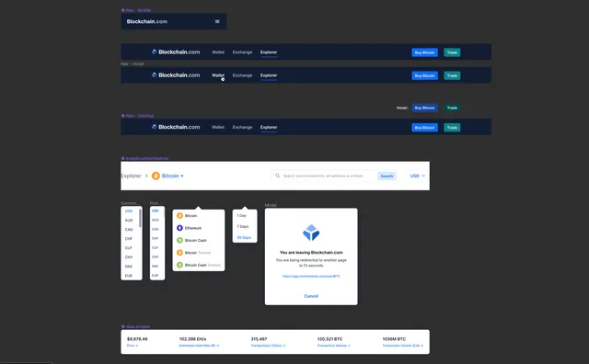
Task: Select Bitcoin Cash row in coin list
Action: pos(199,240)
